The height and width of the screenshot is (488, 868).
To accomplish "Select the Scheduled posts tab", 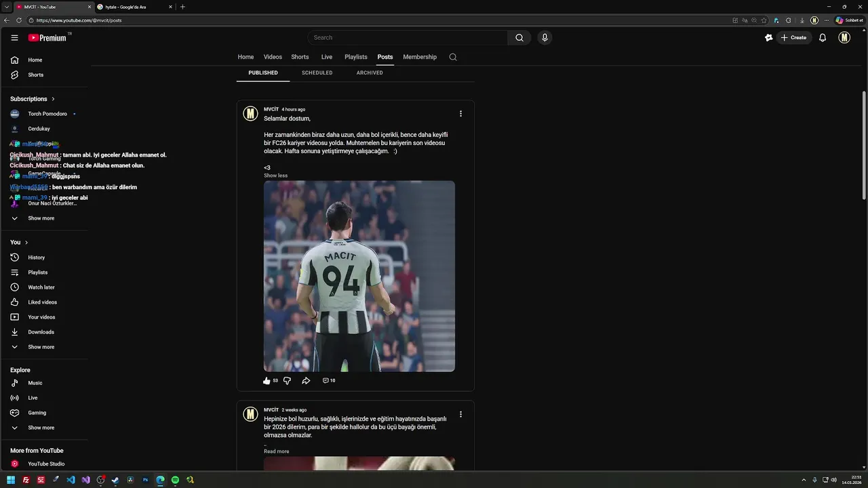I will pyautogui.click(x=317, y=73).
